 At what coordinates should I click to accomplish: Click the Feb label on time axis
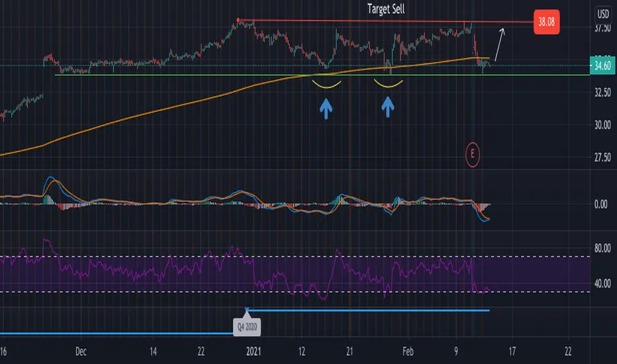click(x=408, y=351)
